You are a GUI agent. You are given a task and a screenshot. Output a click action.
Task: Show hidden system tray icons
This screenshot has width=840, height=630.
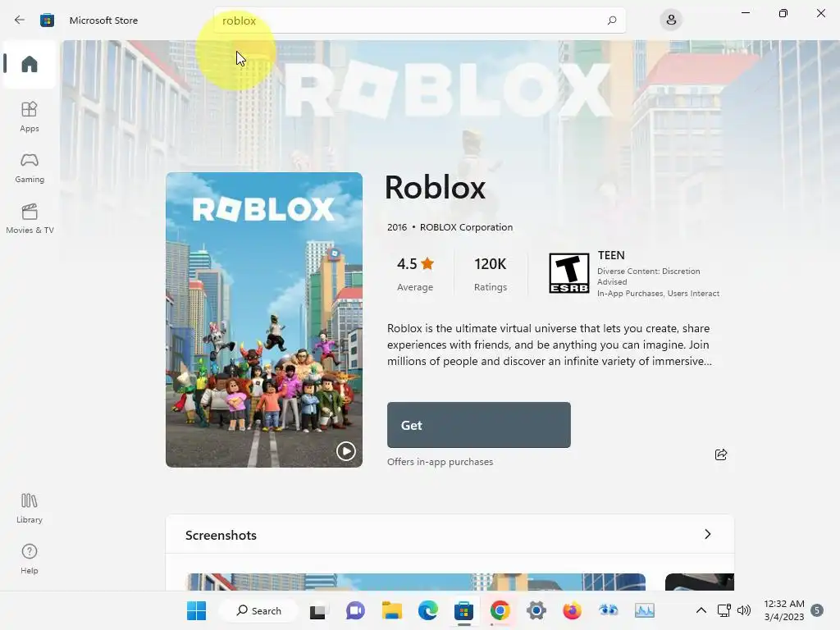click(701, 610)
